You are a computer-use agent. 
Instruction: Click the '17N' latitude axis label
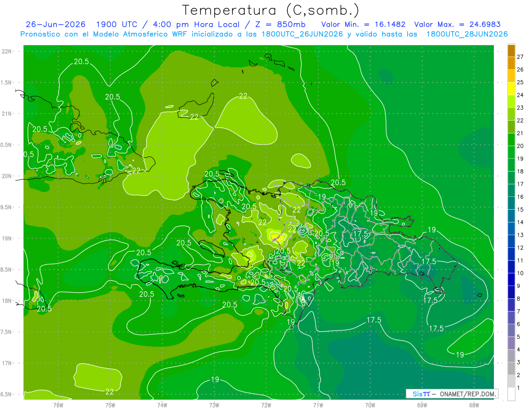(6, 363)
